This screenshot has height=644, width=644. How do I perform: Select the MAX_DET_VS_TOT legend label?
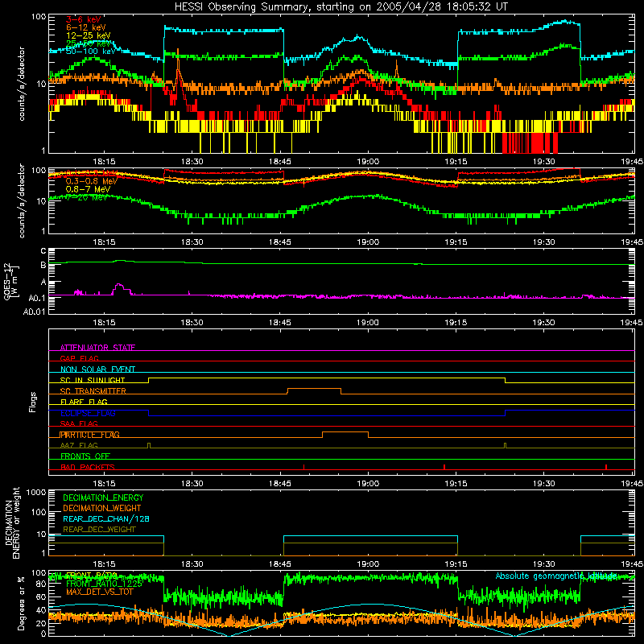click(99, 592)
